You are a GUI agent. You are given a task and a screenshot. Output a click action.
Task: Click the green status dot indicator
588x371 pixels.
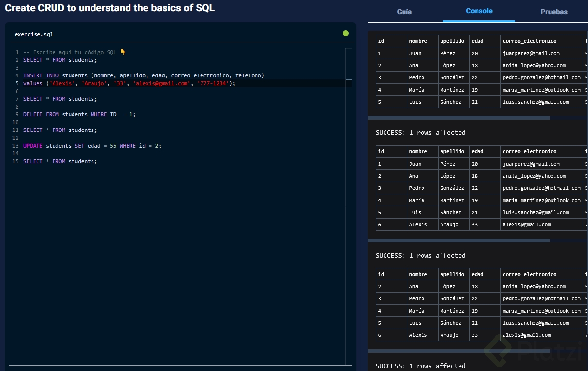(346, 33)
